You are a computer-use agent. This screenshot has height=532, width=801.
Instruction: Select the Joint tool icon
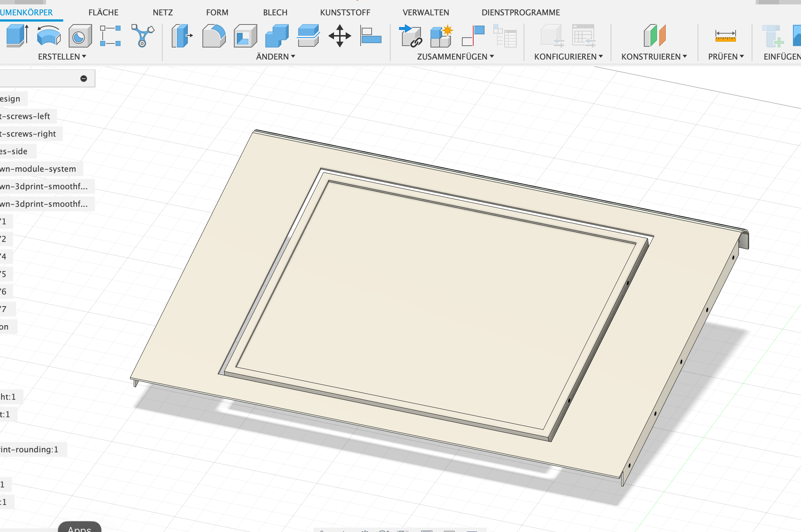tap(473, 36)
